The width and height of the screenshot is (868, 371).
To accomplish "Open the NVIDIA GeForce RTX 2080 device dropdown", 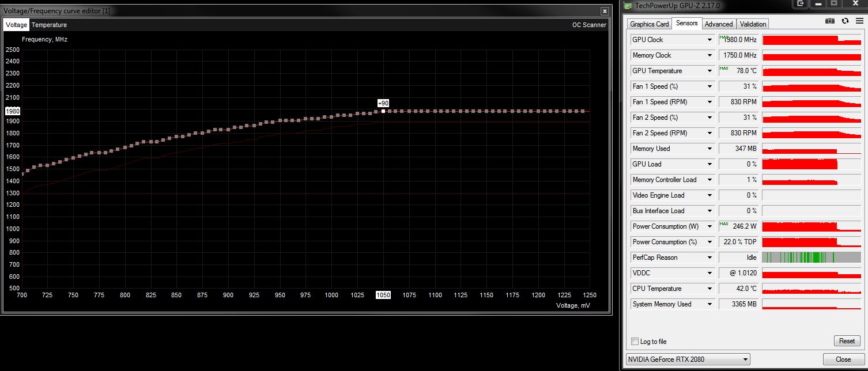I will pos(688,359).
